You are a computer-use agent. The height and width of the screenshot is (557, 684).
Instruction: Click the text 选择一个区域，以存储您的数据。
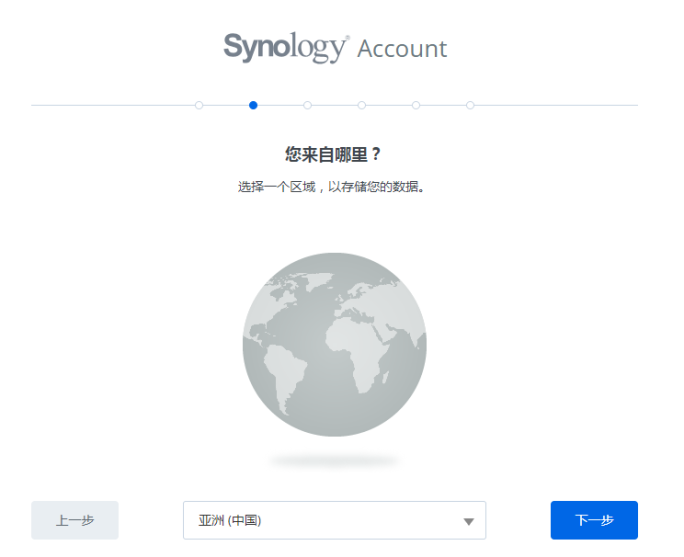pos(332,187)
